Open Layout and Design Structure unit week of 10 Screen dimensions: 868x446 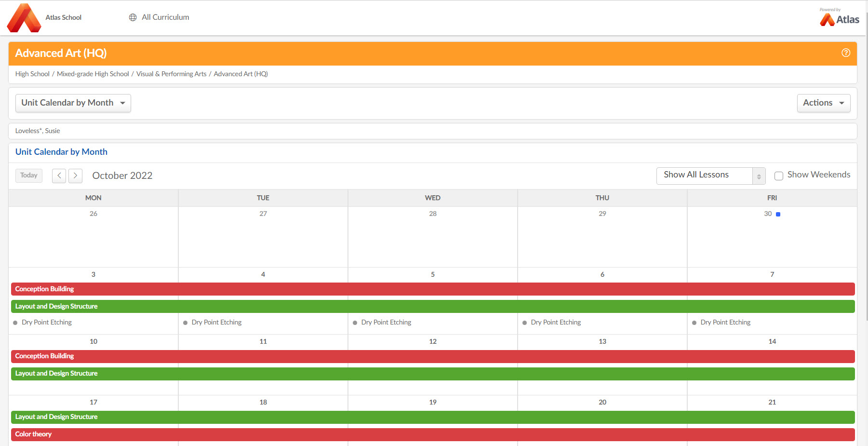[433, 374]
